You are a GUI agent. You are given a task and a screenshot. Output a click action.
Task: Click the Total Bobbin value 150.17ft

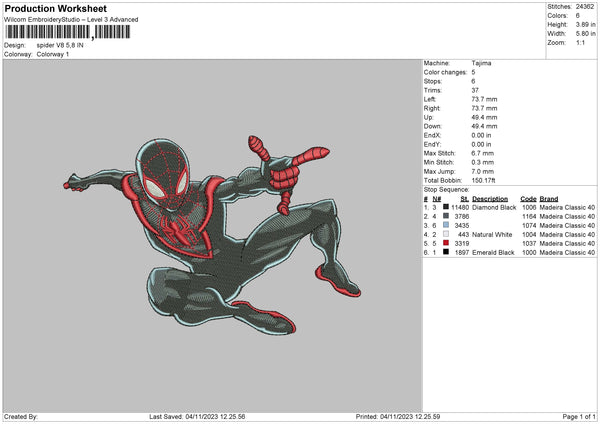[x=485, y=180]
